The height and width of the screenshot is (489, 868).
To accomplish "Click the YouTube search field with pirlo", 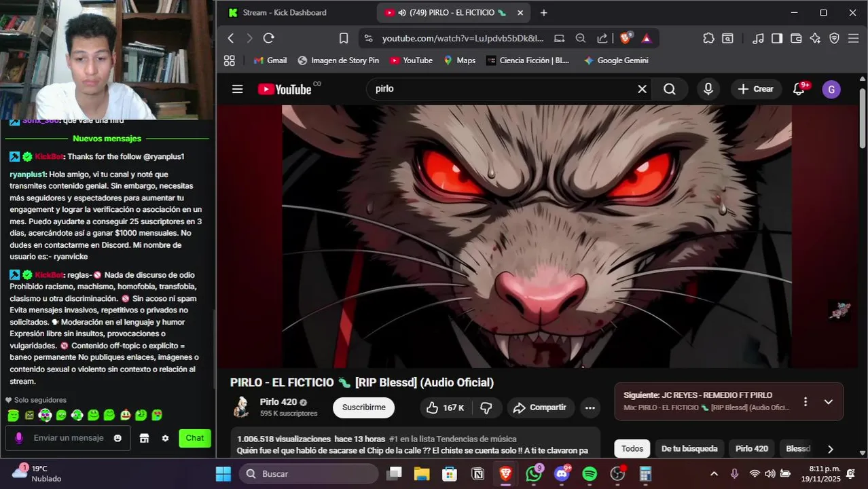I will (x=503, y=89).
